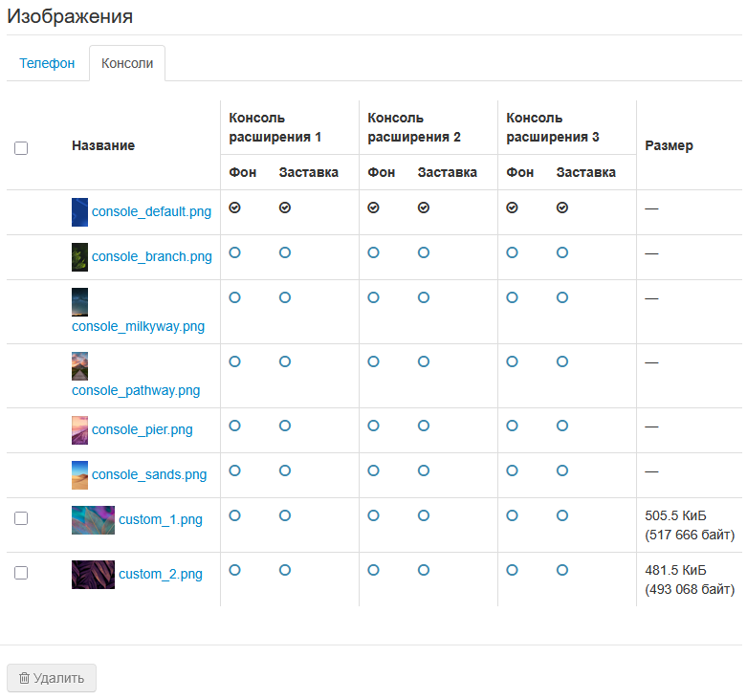Select console_default.png as console 3 Заставка
Image resolution: width=747 pixels, height=700 pixels.
pyautogui.click(x=562, y=208)
